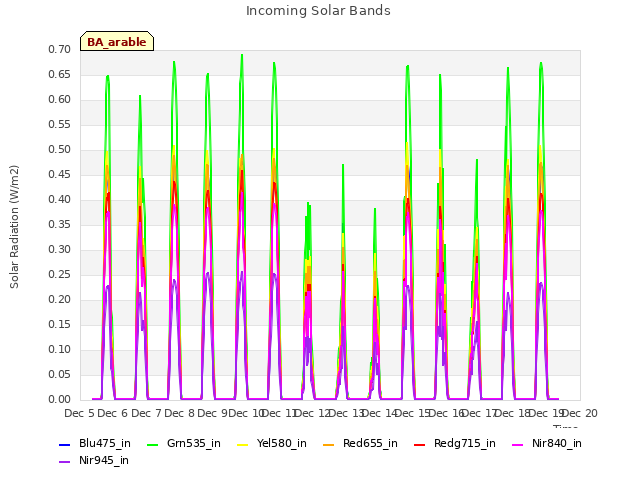Click the green Grn535_in legend swatch
The height and width of the screenshot is (480, 640).
pyautogui.click(x=152, y=444)
